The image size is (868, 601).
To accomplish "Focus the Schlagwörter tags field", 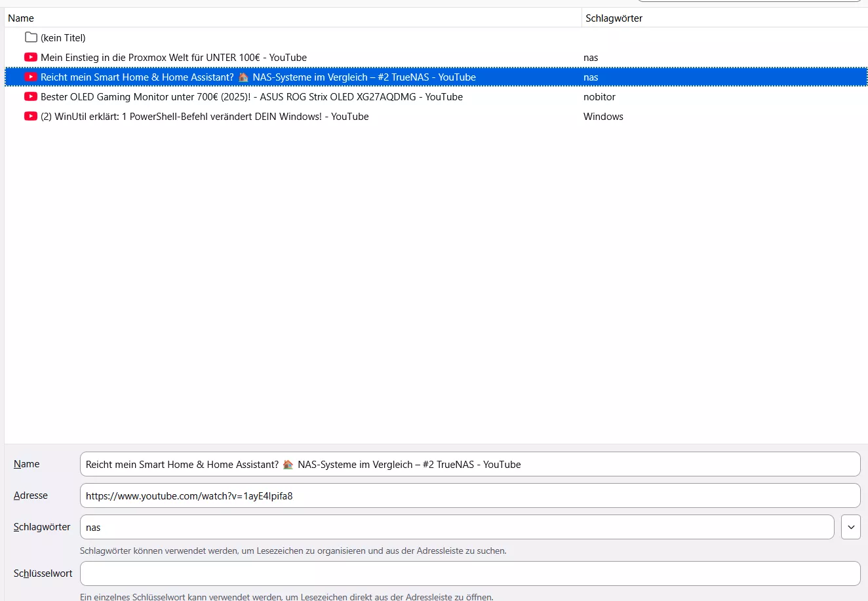I will pos(457,527).
